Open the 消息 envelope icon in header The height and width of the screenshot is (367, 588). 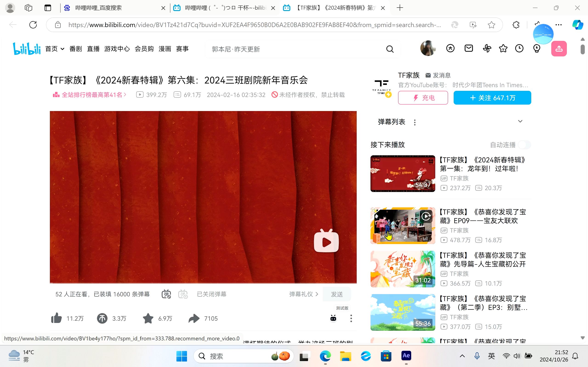tap(469, 48)
